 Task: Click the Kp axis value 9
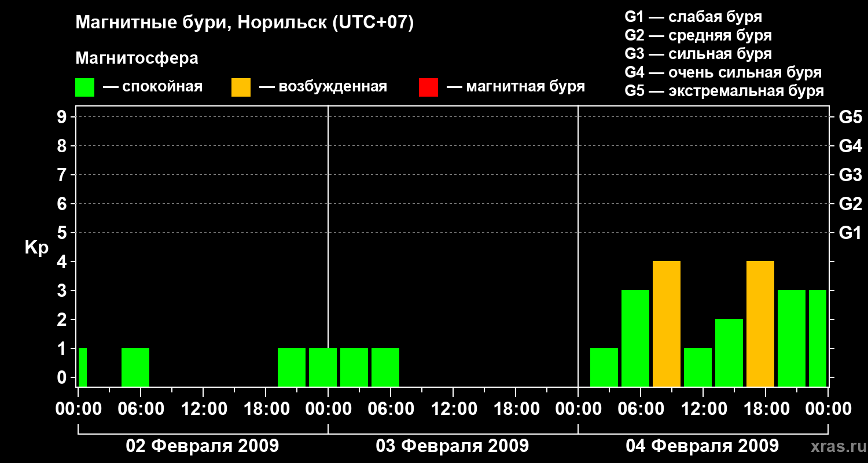tap(63, 117)
